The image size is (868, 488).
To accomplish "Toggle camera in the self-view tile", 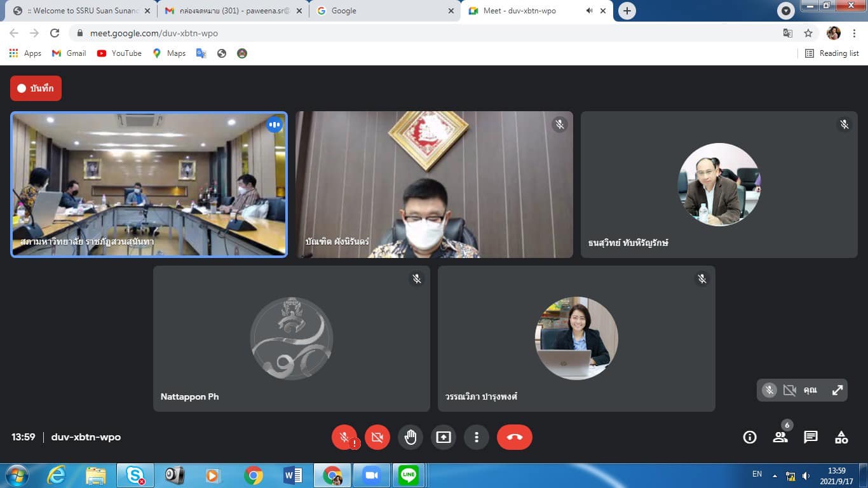I will point(789,390).
